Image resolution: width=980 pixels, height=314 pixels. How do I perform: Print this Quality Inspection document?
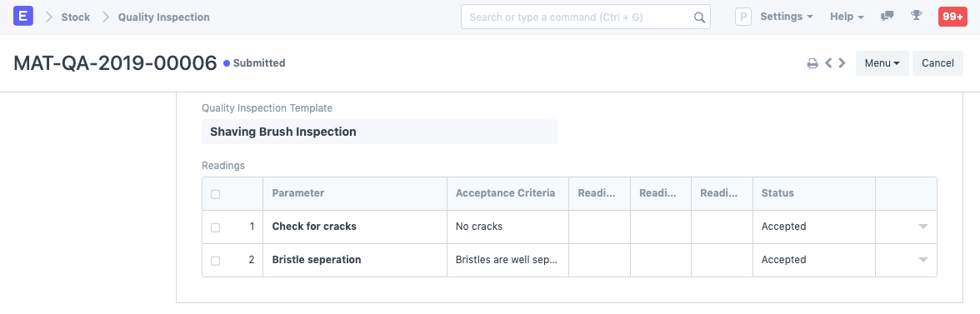(812, 63)
